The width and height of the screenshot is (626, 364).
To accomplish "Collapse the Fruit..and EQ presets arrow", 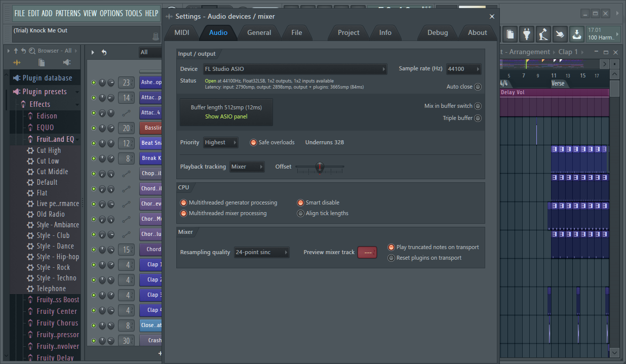I will 77,139.
